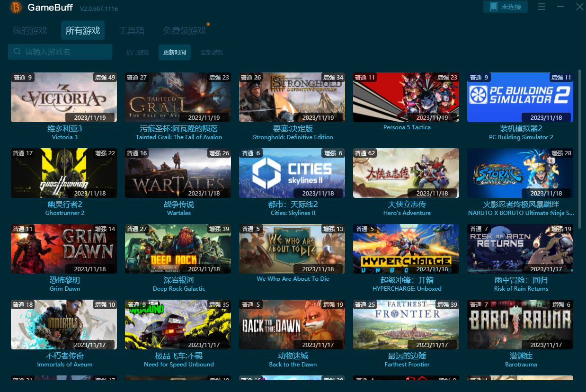586x392 pixels.
Task: Open the Cities Skylines II thumbnail
Action: [292, 173]
